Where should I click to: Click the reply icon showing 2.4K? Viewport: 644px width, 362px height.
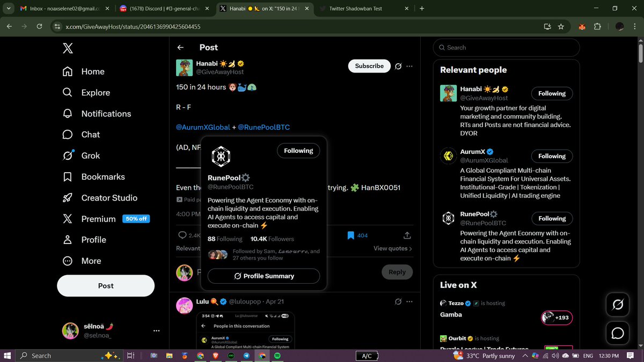188,235
